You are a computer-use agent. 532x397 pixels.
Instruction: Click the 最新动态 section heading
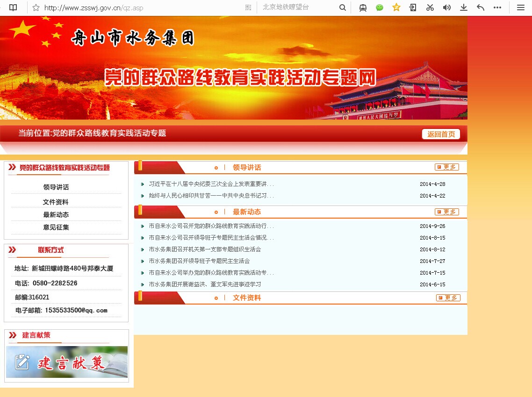tap(247, 212)
